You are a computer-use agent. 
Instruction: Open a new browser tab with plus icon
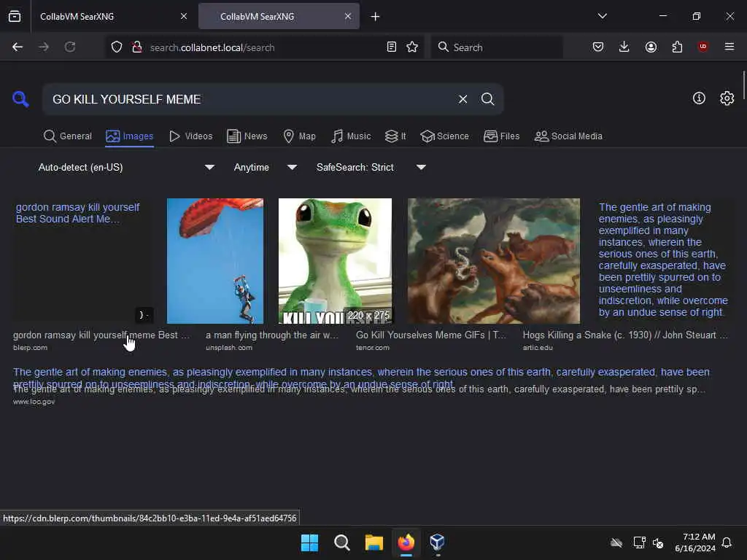(376, 17)
